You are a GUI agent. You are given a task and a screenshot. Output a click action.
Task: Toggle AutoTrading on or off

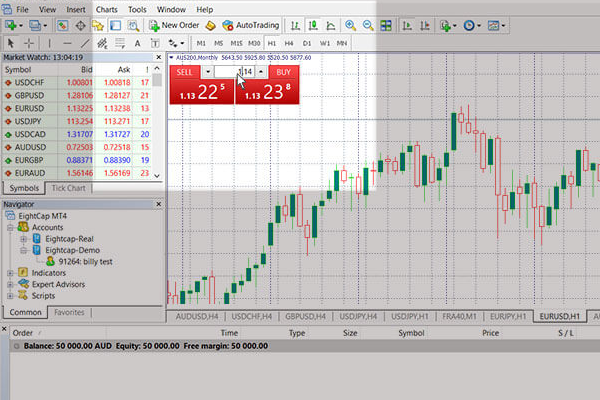click(253, 24)
